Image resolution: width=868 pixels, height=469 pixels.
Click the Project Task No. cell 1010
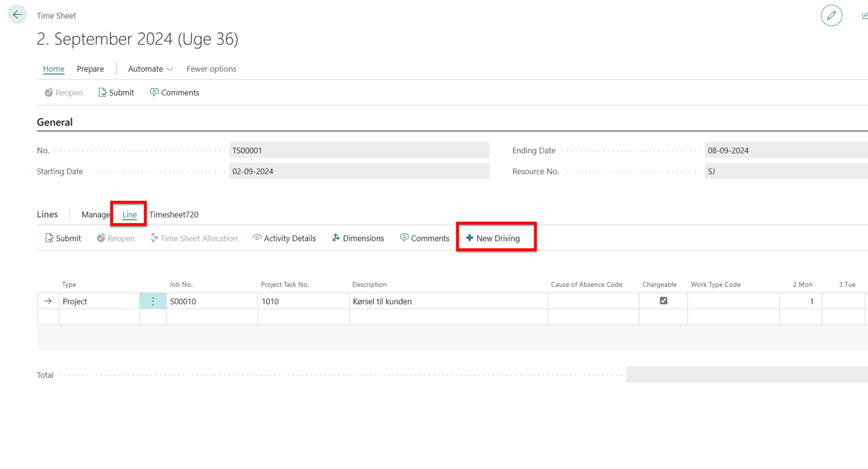(303, 301)
